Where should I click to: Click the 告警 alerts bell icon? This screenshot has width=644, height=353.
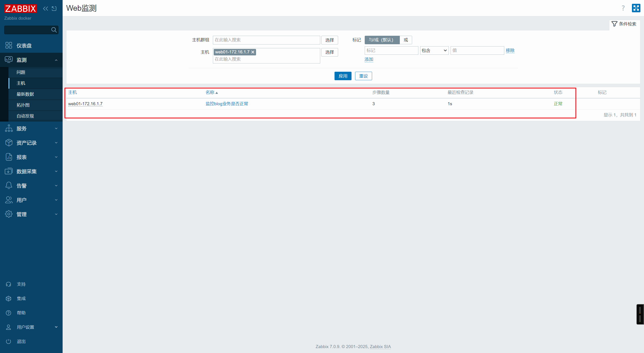pyautogui.click(x=9, y=185)
